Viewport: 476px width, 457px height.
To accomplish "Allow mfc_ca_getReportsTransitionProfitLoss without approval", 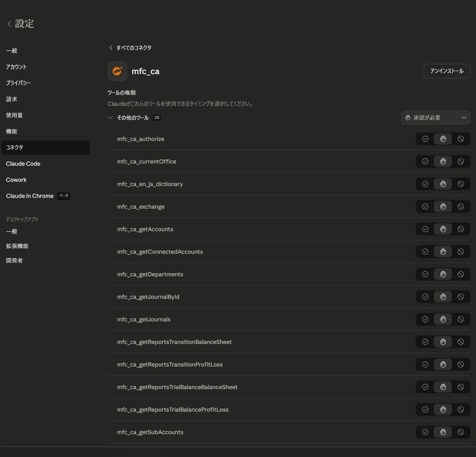I will coord(425,365).
